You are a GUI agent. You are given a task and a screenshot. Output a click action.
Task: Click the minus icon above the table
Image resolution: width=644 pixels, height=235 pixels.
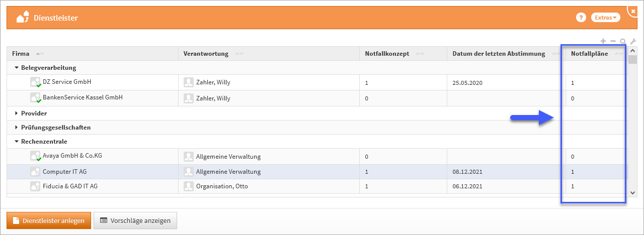[613, 41]
